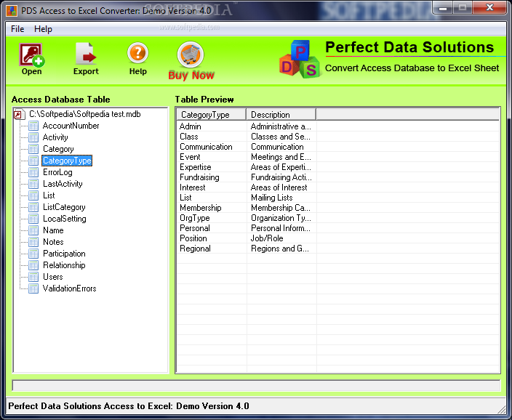Select the ValidationErrors table
Screen dimensions: 512x420
coord(70,288)
